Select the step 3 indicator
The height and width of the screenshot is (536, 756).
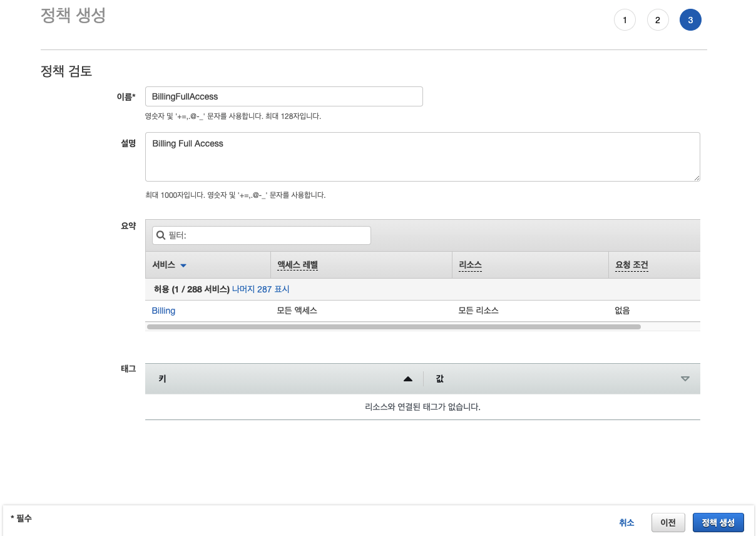pyautogui.click(x=690, y=20)
